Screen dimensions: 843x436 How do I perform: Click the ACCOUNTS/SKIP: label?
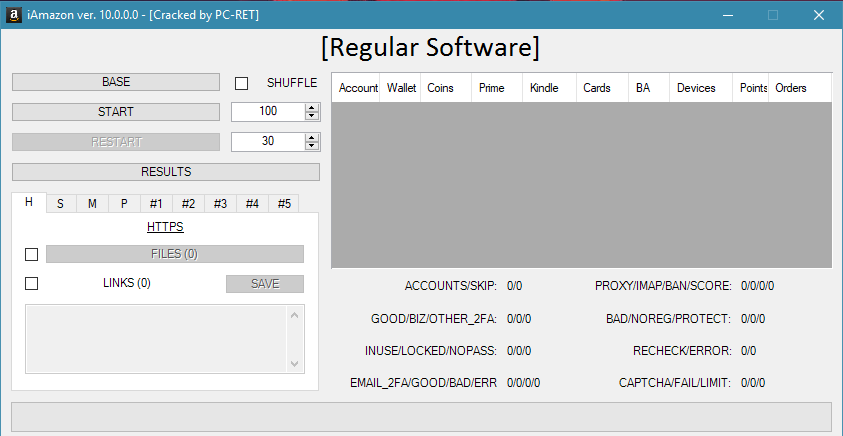451,286
